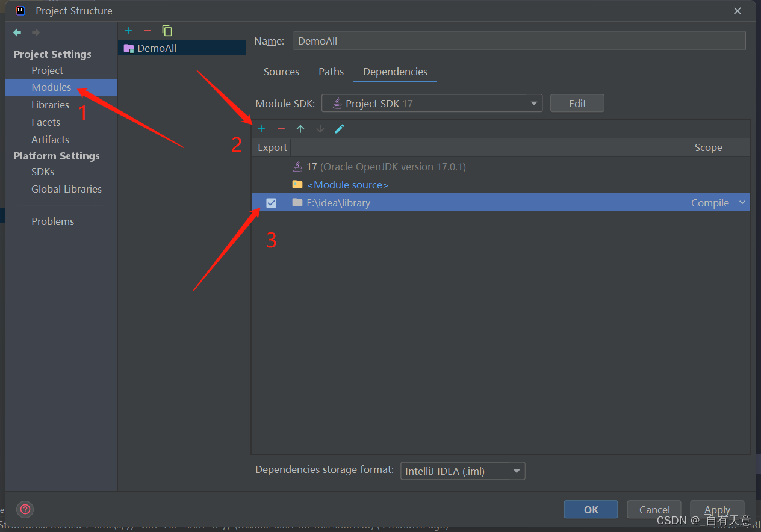The width and height of the screenshot is (761, 532).
Task: Open help with the question mark icon
Action: tap(25, 509)
